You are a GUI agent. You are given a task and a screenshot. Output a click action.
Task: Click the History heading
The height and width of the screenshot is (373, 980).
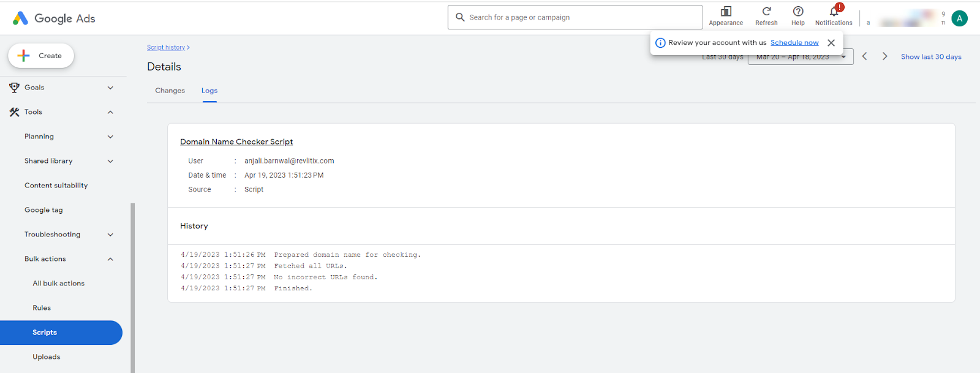(194, 226)
